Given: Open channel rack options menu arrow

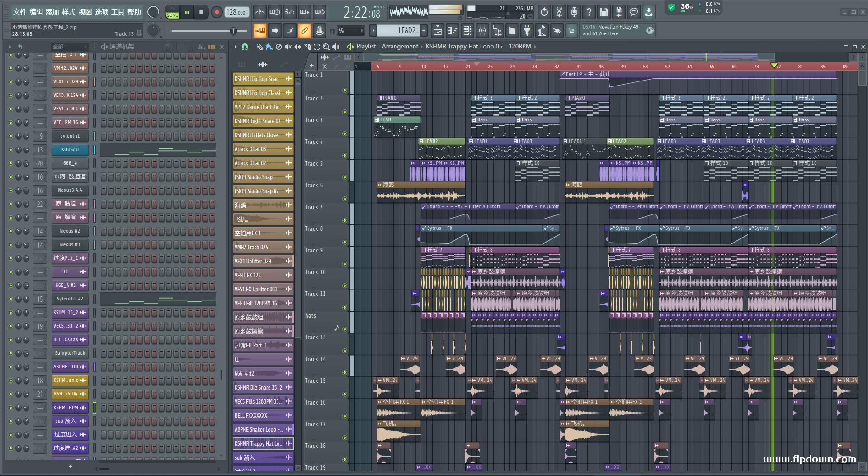Looking at the screenshot, I should coord(9,47).
